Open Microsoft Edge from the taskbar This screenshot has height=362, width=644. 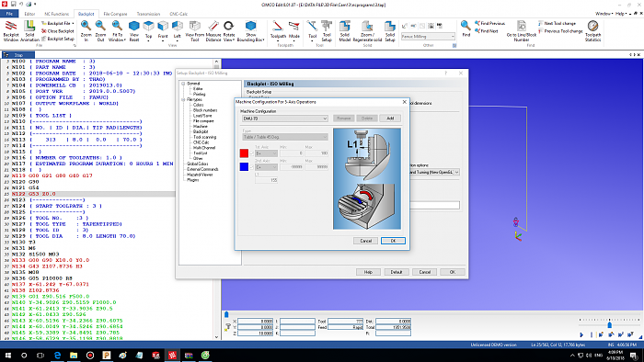[57, 355]
